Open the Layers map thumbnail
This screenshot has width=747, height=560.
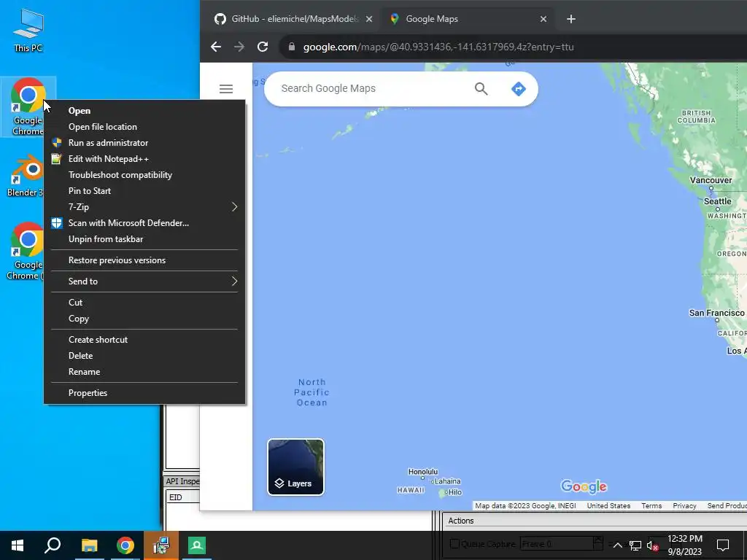[296, 467]
